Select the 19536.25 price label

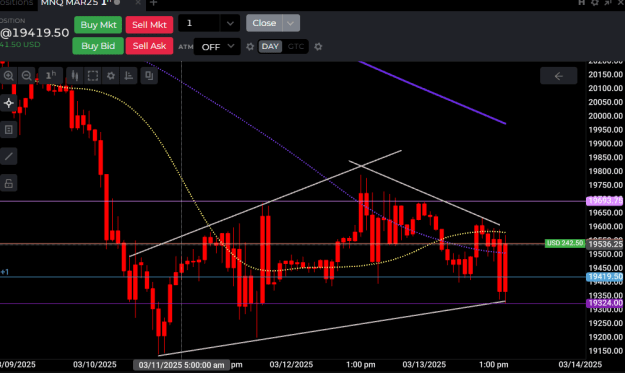(605, 244)
